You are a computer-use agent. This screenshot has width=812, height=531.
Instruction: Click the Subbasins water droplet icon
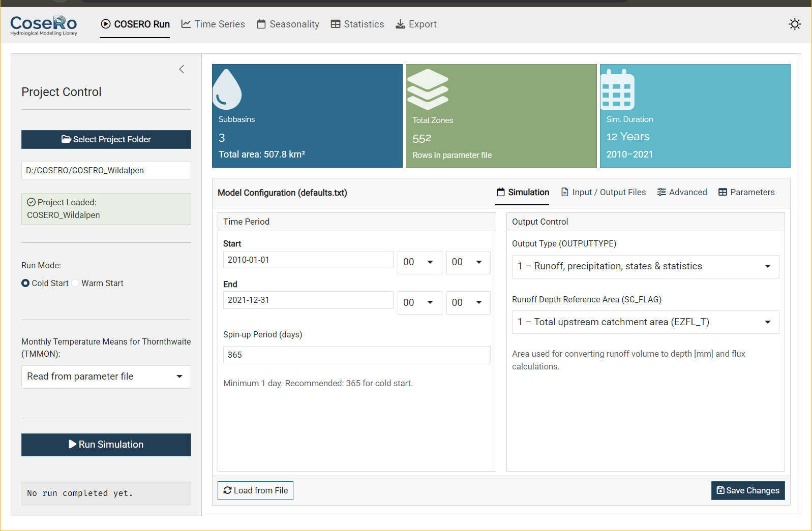click(227, 89)
